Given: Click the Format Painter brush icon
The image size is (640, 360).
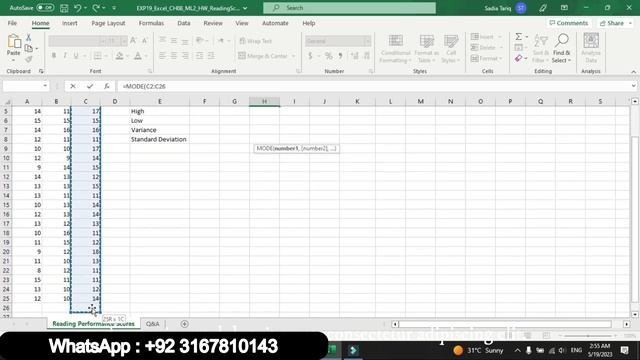Looking at the screenshot, I should pyautogui.click(x=29, y=59).
